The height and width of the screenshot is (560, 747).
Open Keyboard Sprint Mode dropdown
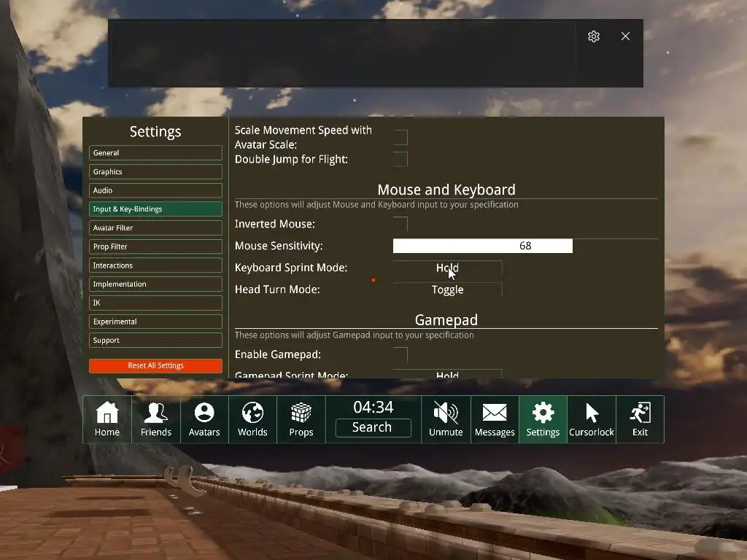447,268
